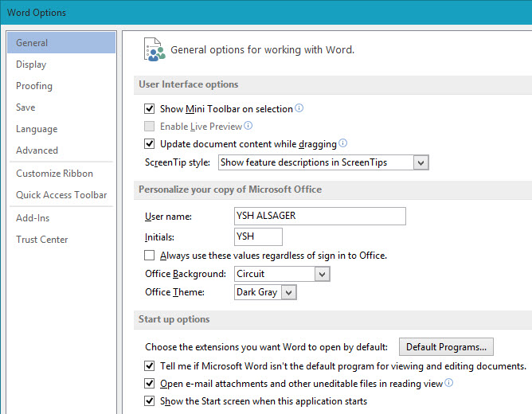Screen dimensions: 532x414
Task: Check Always use these values regardless of sign in
Action: (x=149, y=255)
